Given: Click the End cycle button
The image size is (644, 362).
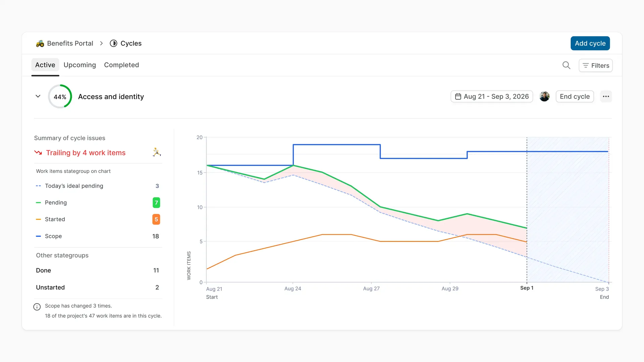Looking at the screenshot, I should click(x=575, y=97).
